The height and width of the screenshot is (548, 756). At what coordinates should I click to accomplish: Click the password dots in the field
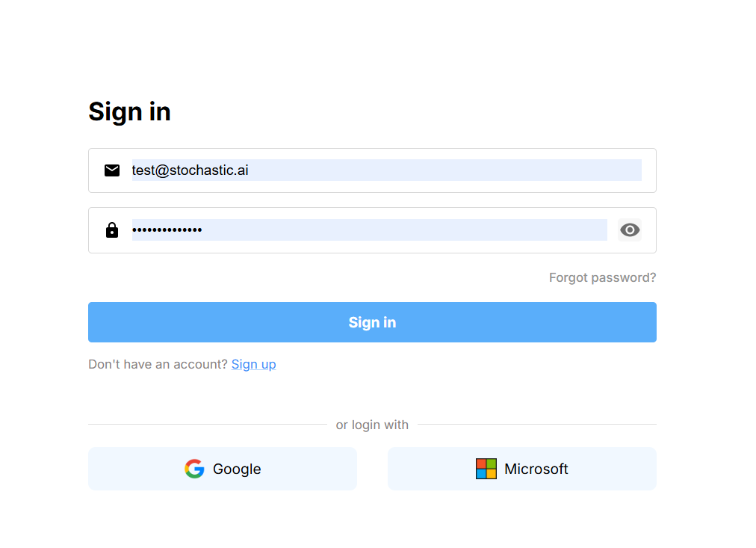click(167, 230)
